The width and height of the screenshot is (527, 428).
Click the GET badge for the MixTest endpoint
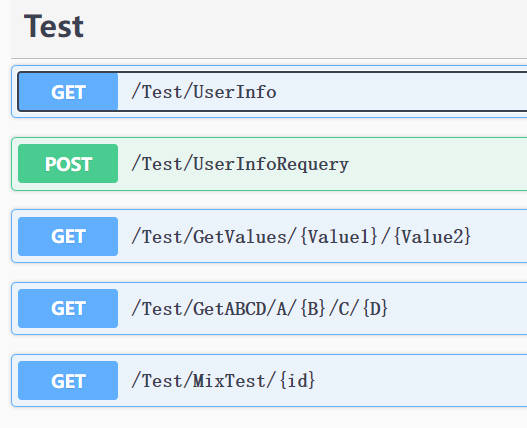[68, 381]
